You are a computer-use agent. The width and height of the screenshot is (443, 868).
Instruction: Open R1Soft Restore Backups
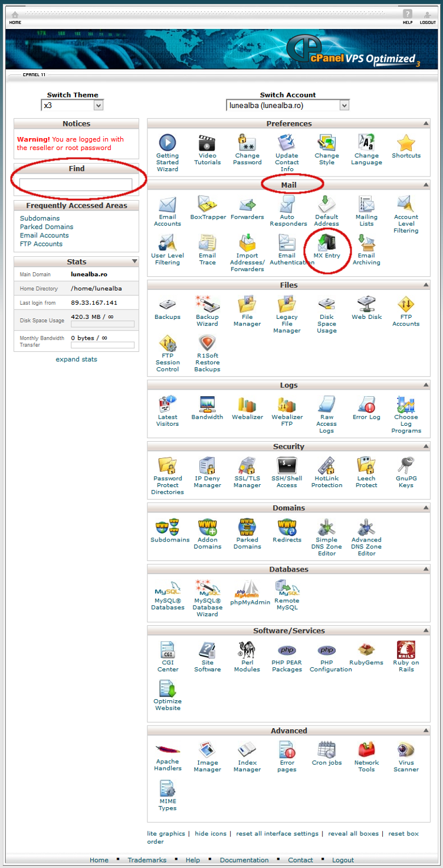pyautogui.click(x=208, y=353)
